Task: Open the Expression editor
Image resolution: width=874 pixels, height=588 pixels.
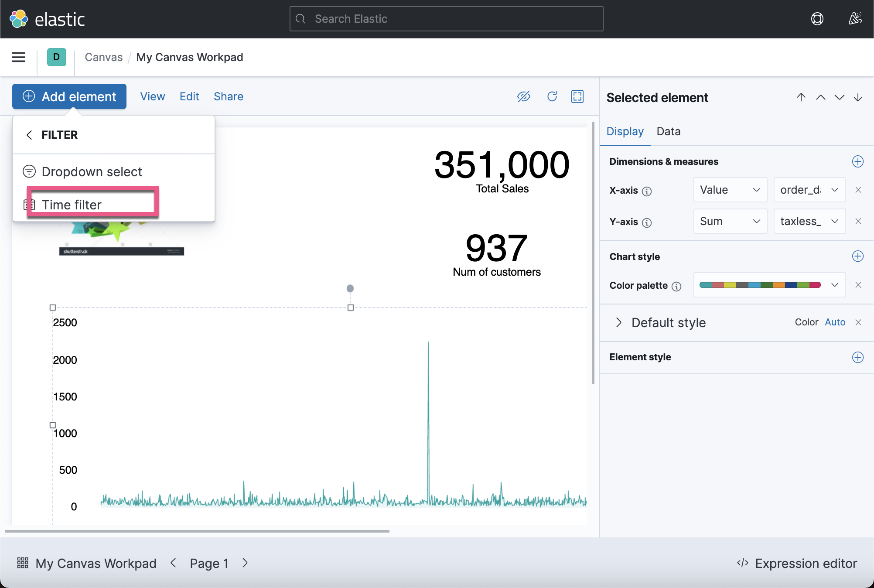Action: pos(797,563)
